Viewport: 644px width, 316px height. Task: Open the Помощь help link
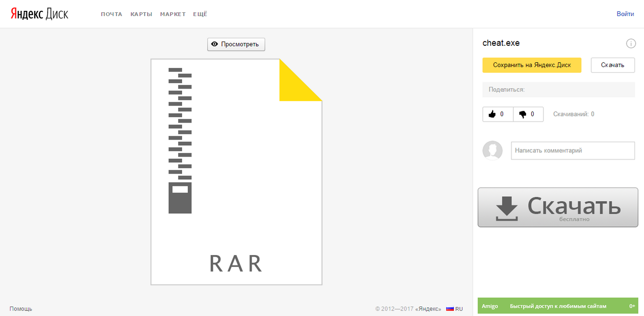pyautogui.click(x=21, y=309)
